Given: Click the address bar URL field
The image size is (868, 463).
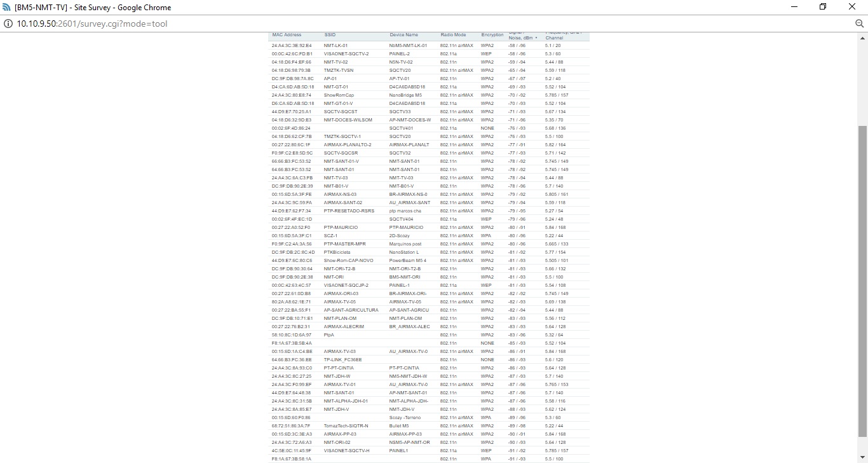Looking at the screenshot, I should [92, 24].
